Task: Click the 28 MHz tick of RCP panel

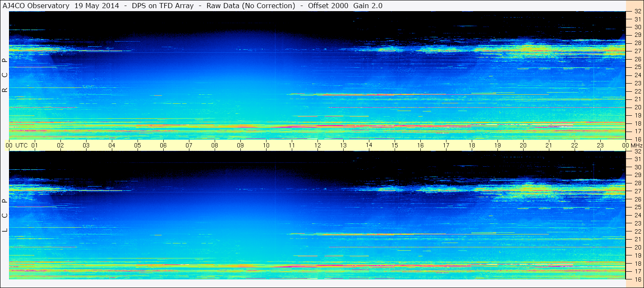Action: tap(638, 43)
